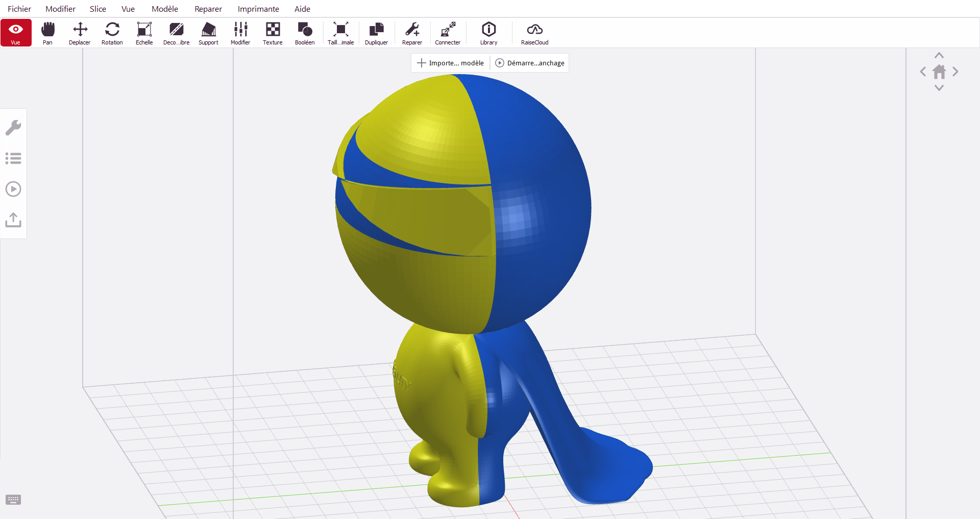
Task: Start slicing via sidebar play icon
Action: pos(13,188)
